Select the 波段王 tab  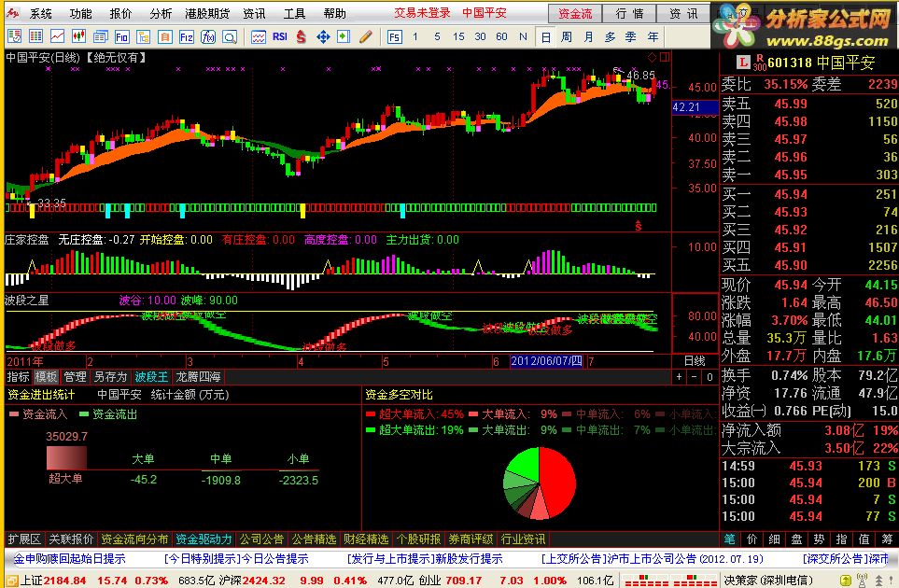point(151,376)
